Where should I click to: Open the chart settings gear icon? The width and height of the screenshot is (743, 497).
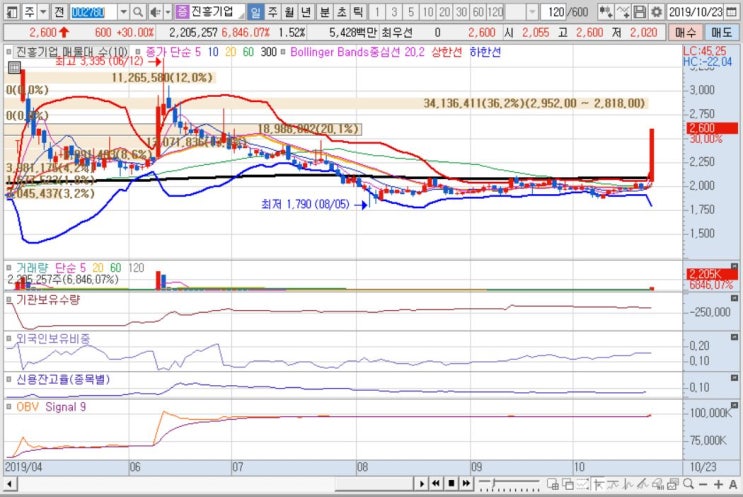point(656,11)
